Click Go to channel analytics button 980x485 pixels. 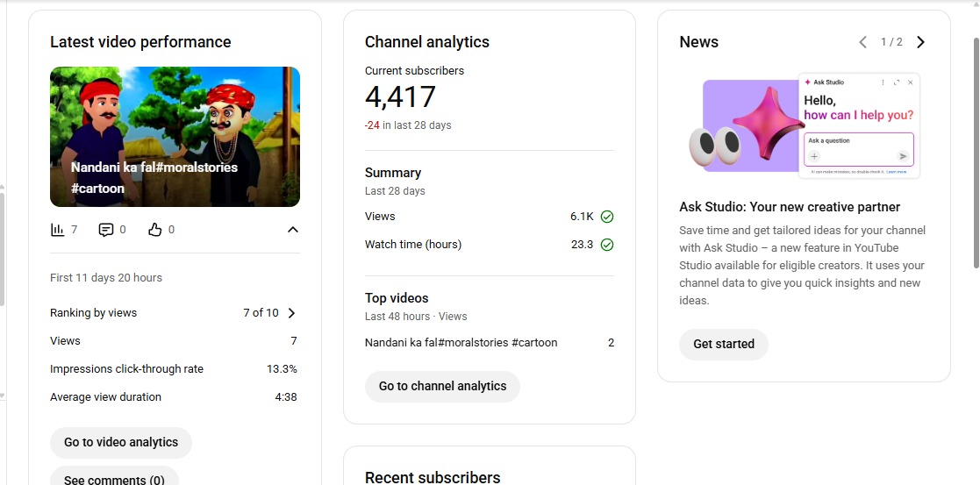(x=442, y=387)
